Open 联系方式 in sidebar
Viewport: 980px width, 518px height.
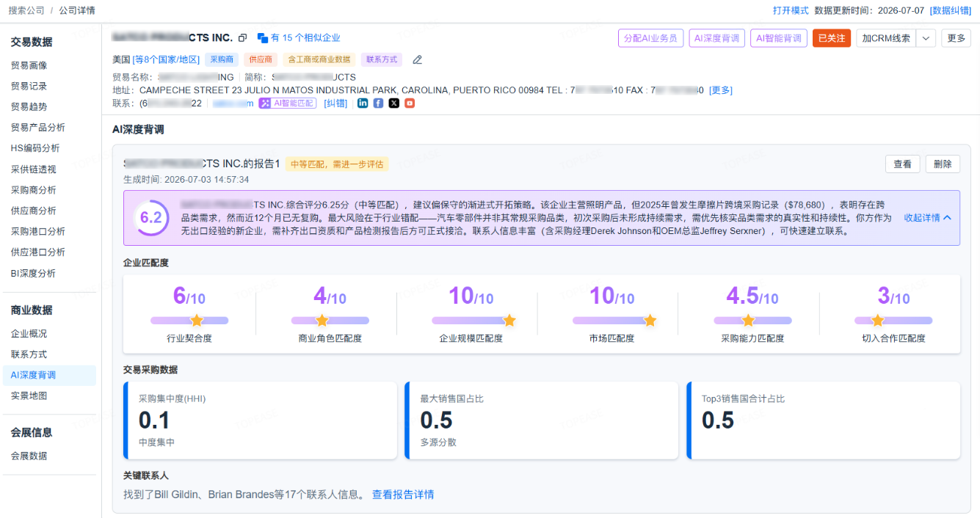29,354
